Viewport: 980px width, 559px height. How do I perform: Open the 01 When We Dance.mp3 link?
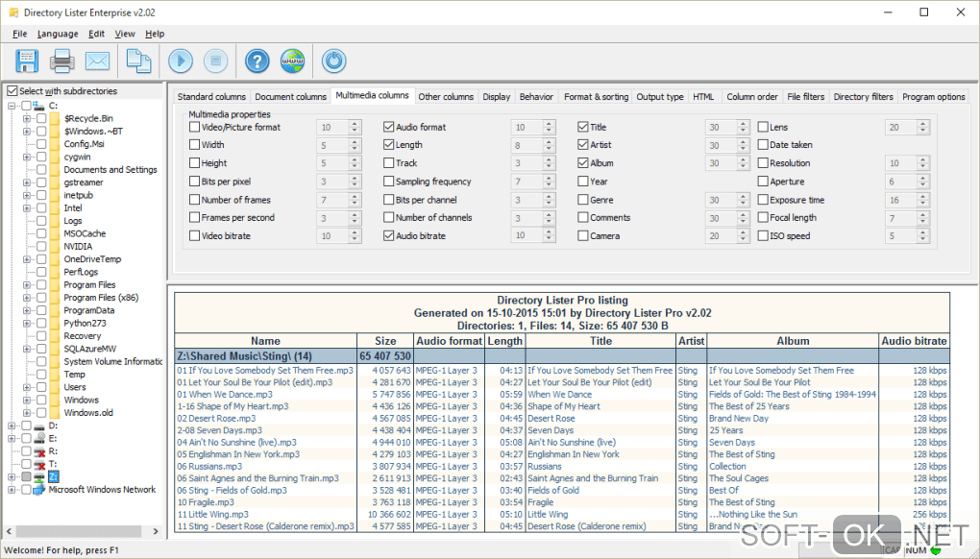[x=226, y=394]
